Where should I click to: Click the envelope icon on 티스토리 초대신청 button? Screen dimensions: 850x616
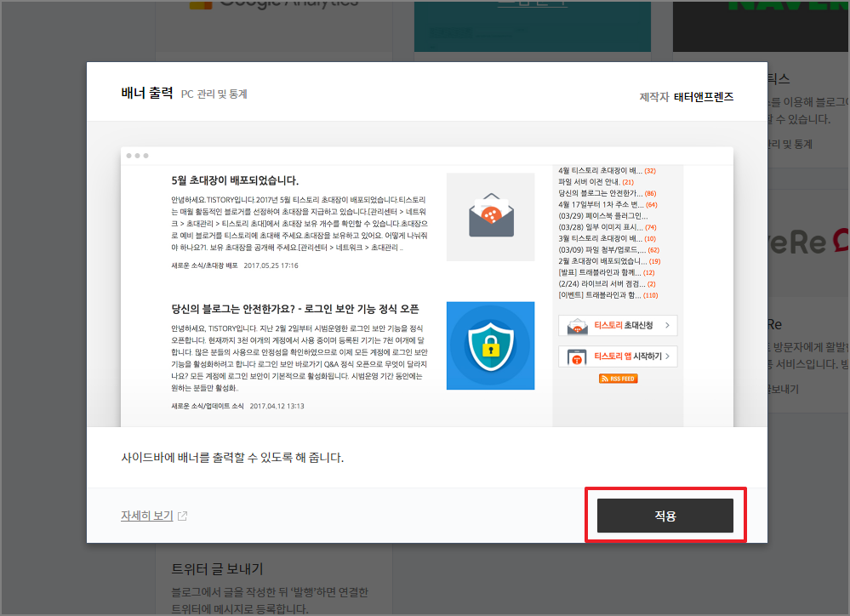coord(577,325)
